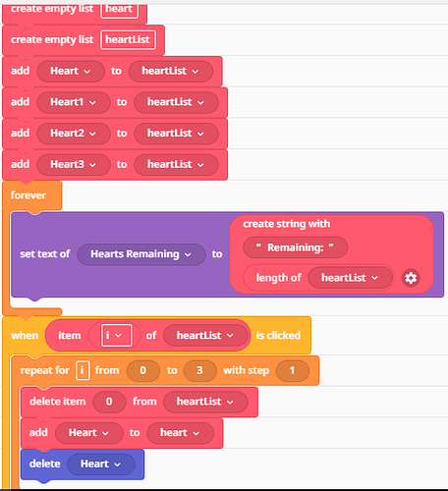
Task: Click the delete item index 0 field
Action: point(109,402)
